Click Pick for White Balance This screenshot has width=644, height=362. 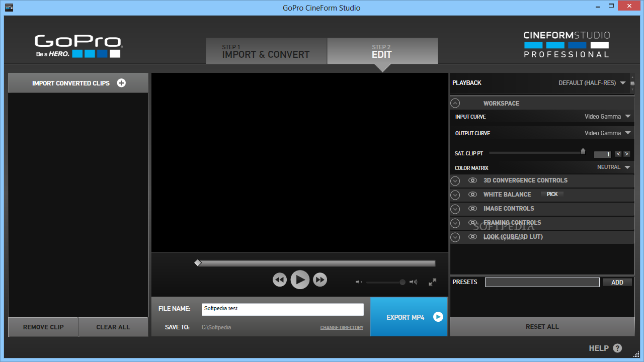[x=552, y=194]
